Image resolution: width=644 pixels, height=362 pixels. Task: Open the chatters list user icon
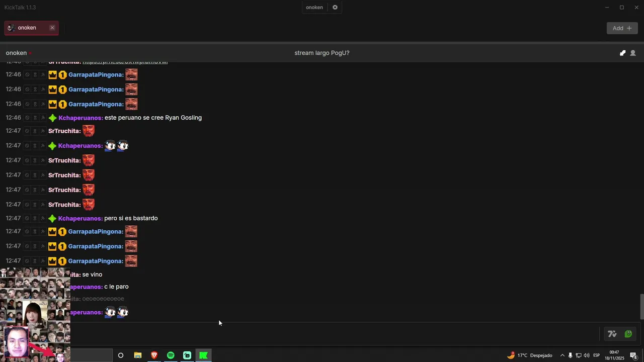[x=633, y=53]
